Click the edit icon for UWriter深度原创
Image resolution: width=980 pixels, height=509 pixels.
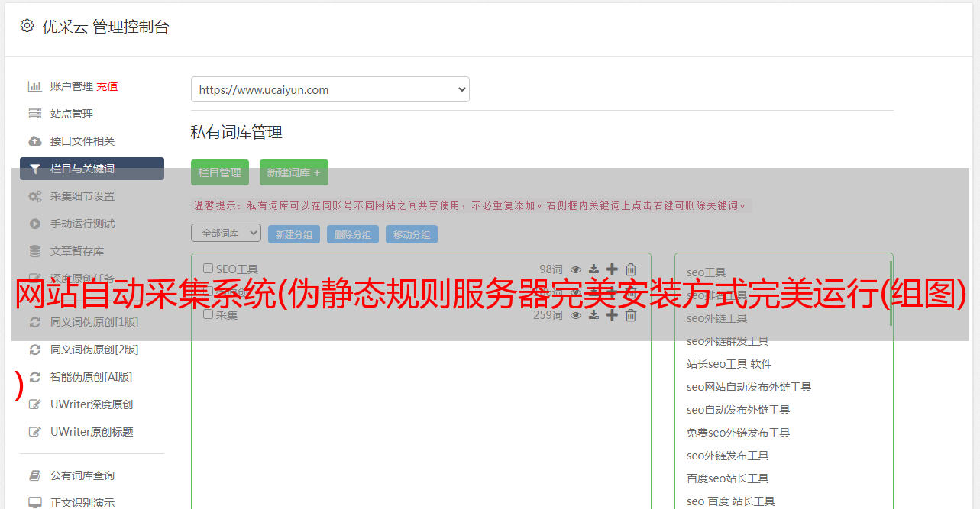(34, 404)
